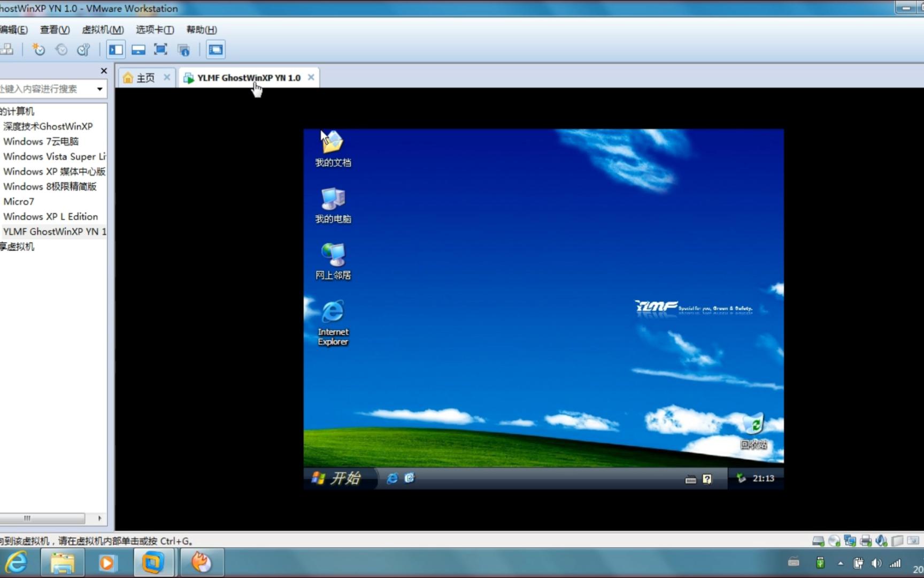Show hidden host tray icons arrow
The image size is (924, 578).
pos(841,564)
